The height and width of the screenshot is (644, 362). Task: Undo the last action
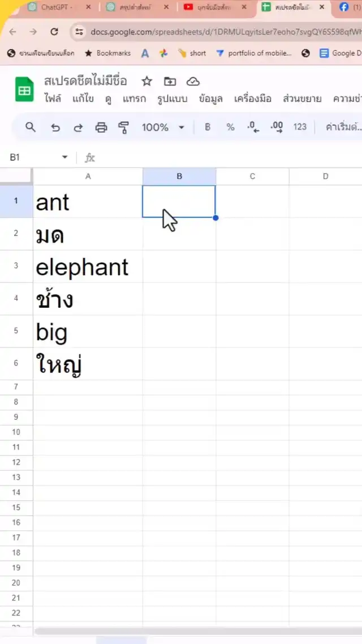click(55, 127)
